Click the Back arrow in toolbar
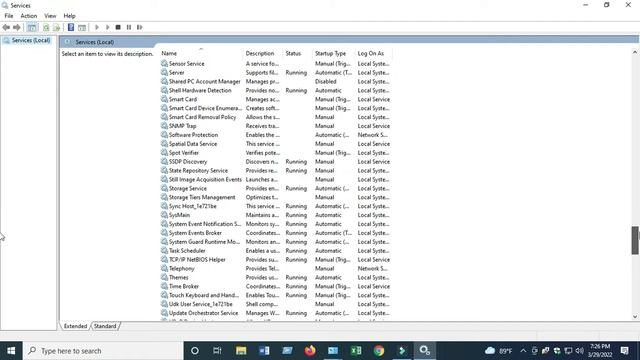The height and width of the screenshot is (360, 640). coord(6,27)
